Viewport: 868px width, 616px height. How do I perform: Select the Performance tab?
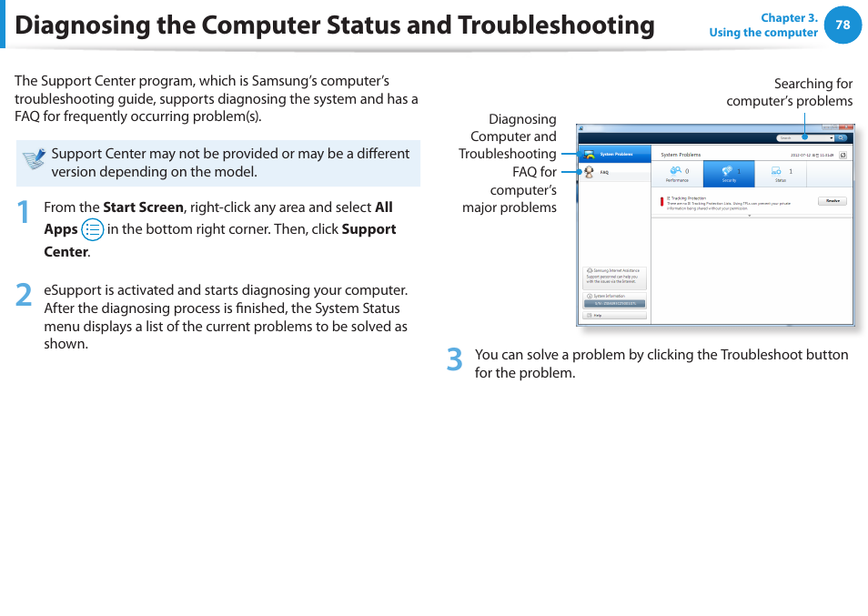pos(678,174)
